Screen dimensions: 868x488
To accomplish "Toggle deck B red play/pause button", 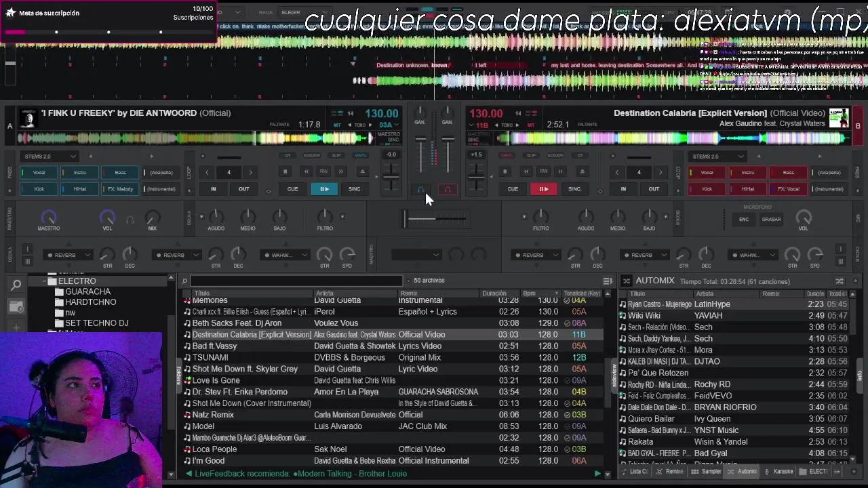I will click(x=543, y=189).
